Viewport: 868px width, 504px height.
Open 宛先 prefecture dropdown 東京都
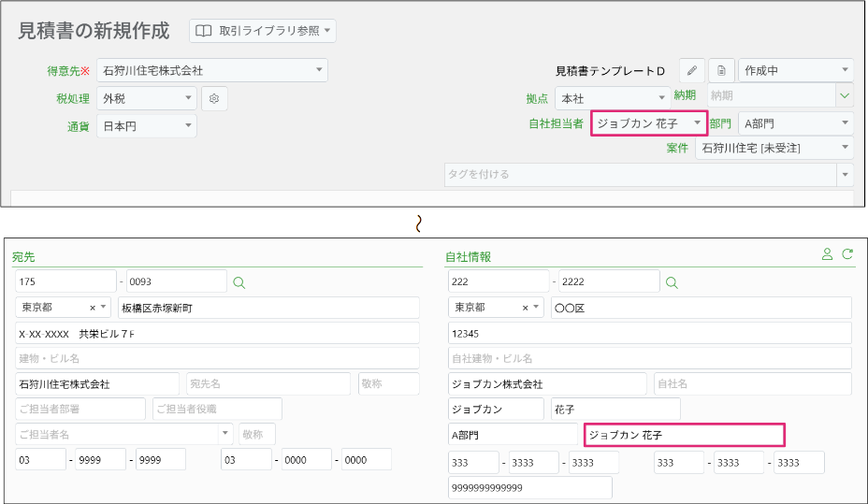63,307
